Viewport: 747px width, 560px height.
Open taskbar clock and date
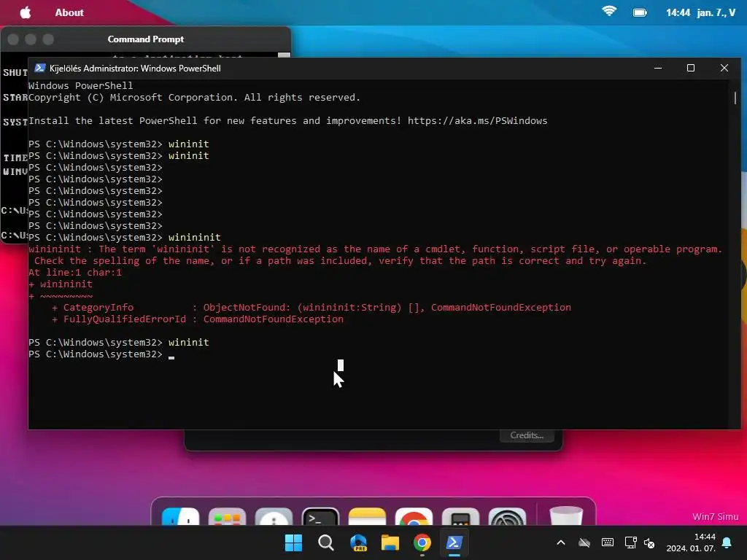691,542
